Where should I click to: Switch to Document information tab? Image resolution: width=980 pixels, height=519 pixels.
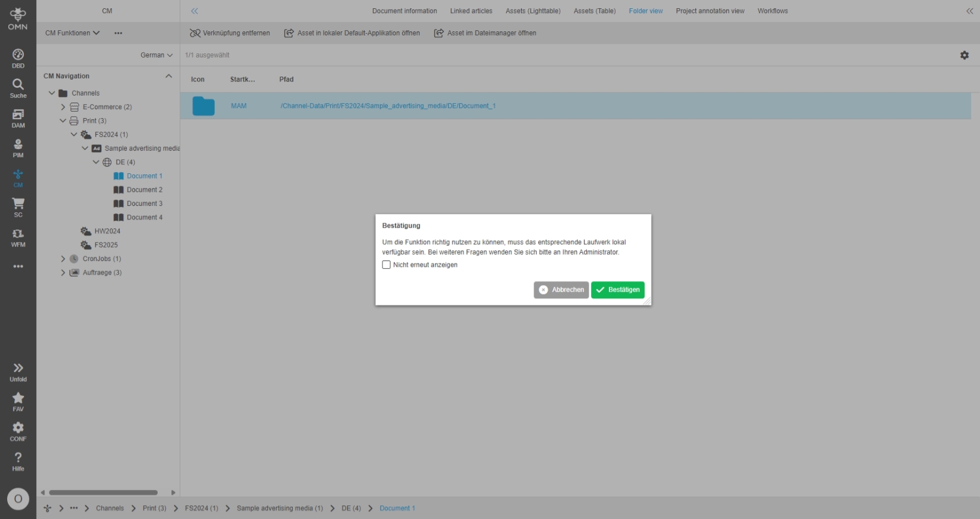click(x=404, y=11)
